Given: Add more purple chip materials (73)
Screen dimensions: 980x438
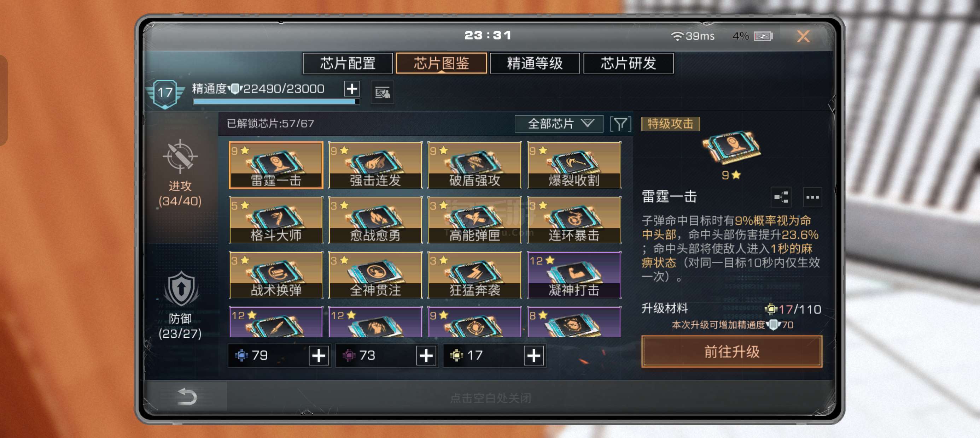Looking at the screenshot, I should [426, 356].
